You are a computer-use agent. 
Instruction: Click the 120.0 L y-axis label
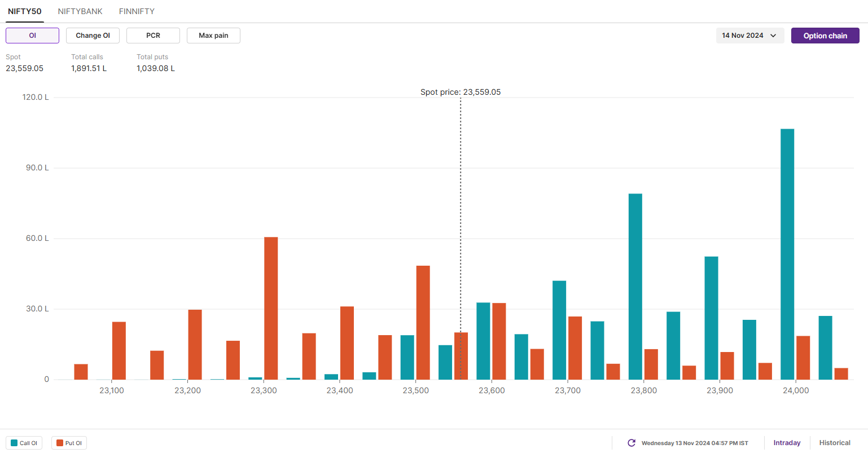click(36, 97)
